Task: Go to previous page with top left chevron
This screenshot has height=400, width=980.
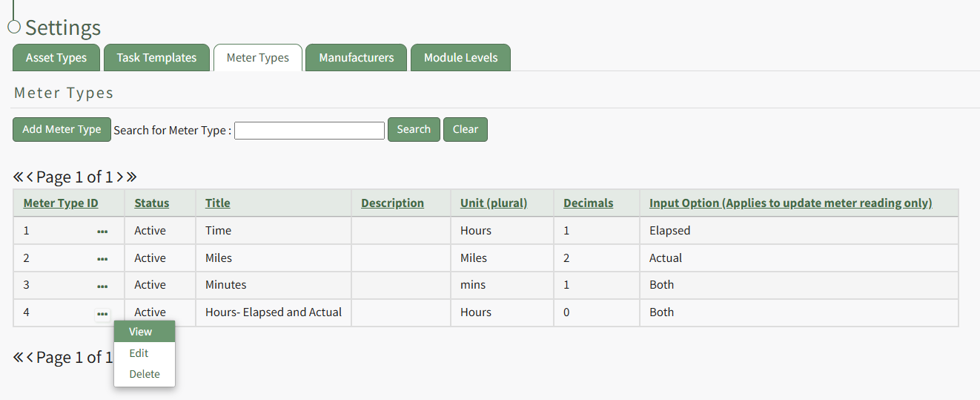Action: point(30,177)
